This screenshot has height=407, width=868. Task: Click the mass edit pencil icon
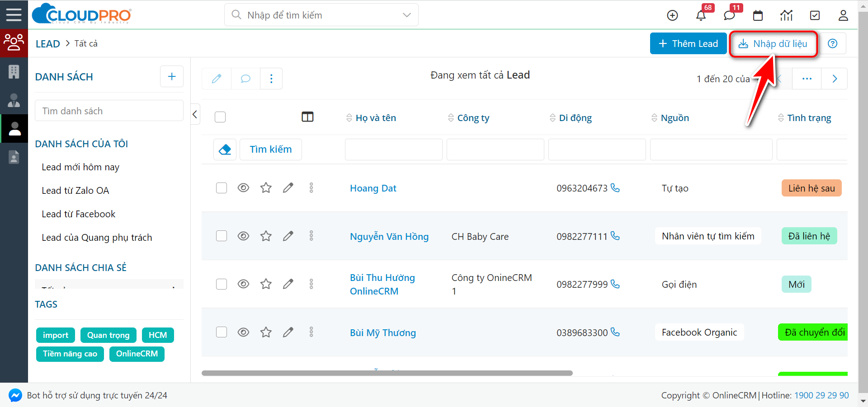[217, 79]
